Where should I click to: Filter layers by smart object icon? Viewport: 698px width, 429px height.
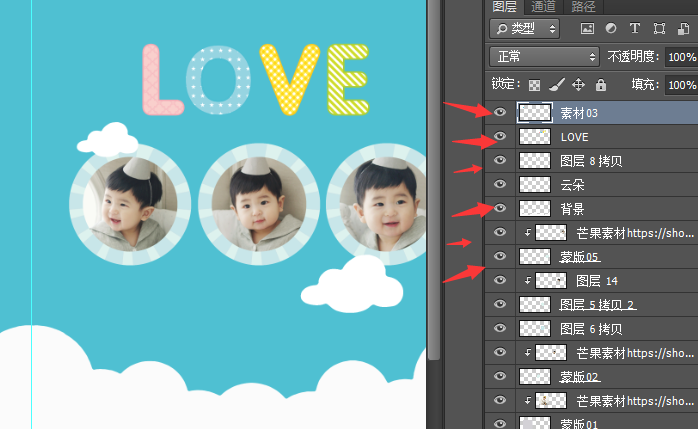(683, 29)
